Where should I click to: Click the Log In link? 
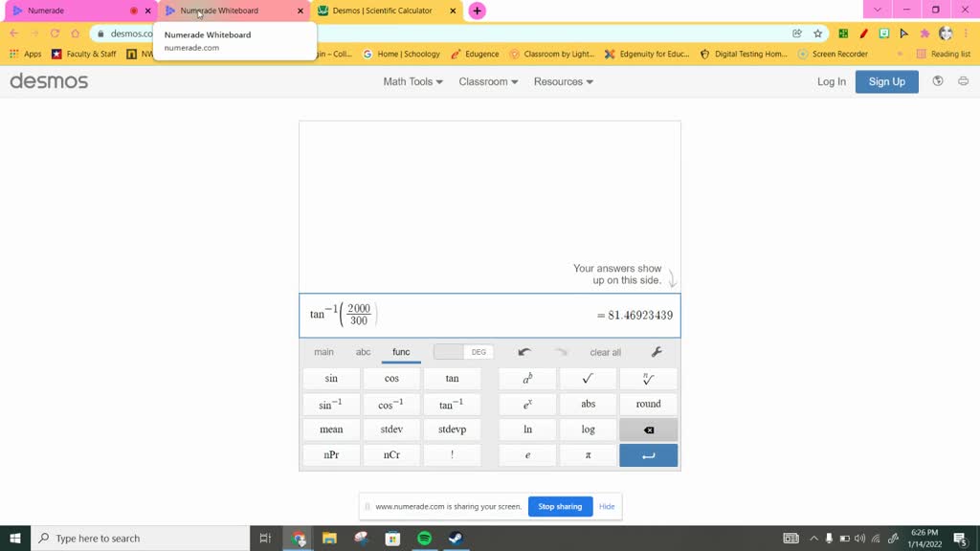click(831, 81)
